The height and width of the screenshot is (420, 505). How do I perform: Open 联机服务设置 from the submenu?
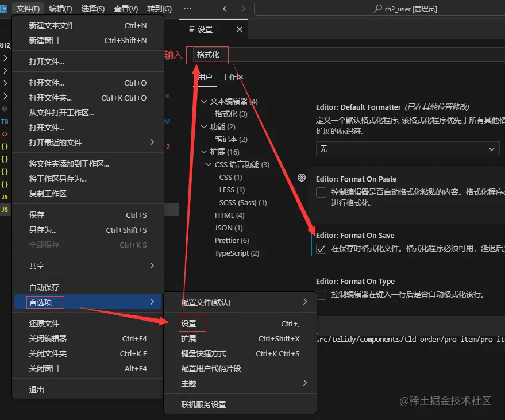(x=240, y=404)
